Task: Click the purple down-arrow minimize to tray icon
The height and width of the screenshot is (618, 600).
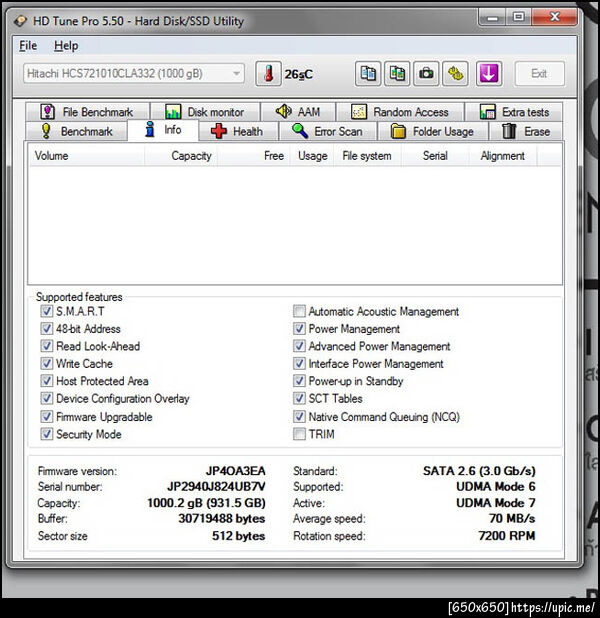Action: 489,74
